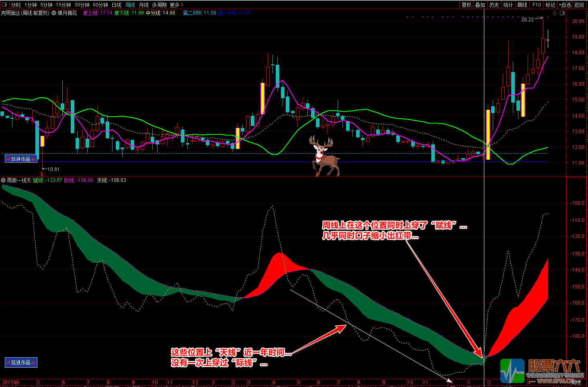The image size is (588, 387).
Task: Click the red S signal marker
Action: coord(41,174)
